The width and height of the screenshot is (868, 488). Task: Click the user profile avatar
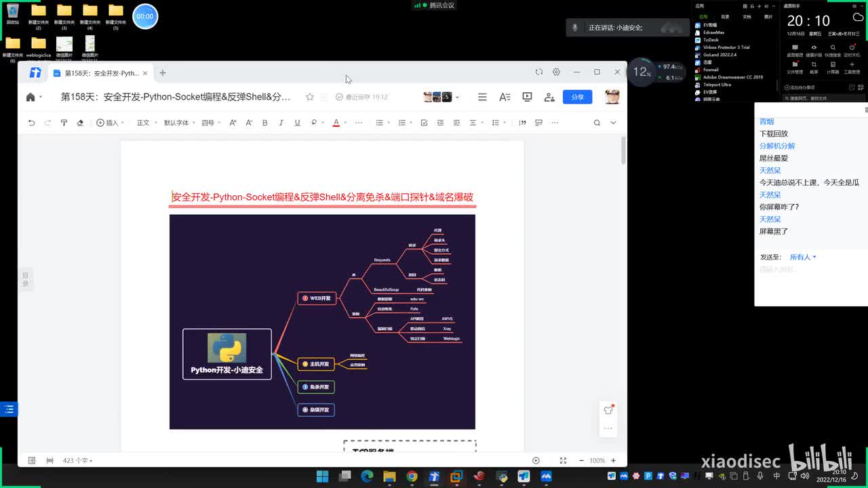pyautogui.click(x=612, y=96)
